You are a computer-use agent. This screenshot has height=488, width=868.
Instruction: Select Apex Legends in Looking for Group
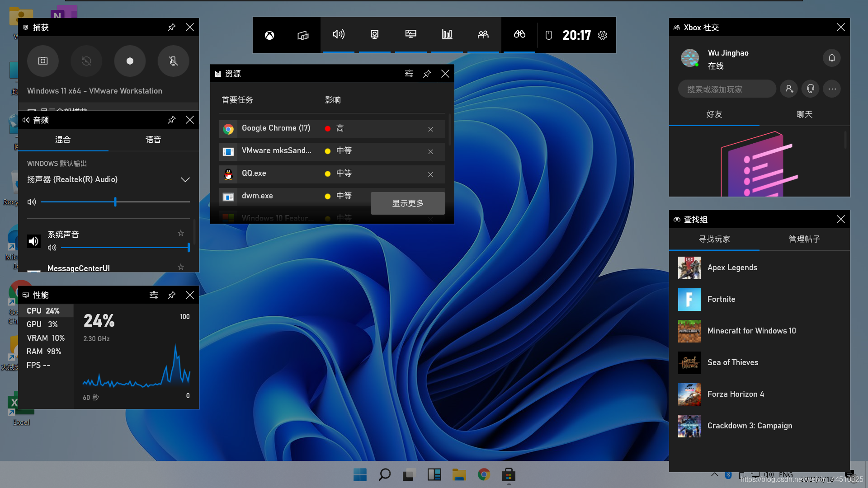732,267
